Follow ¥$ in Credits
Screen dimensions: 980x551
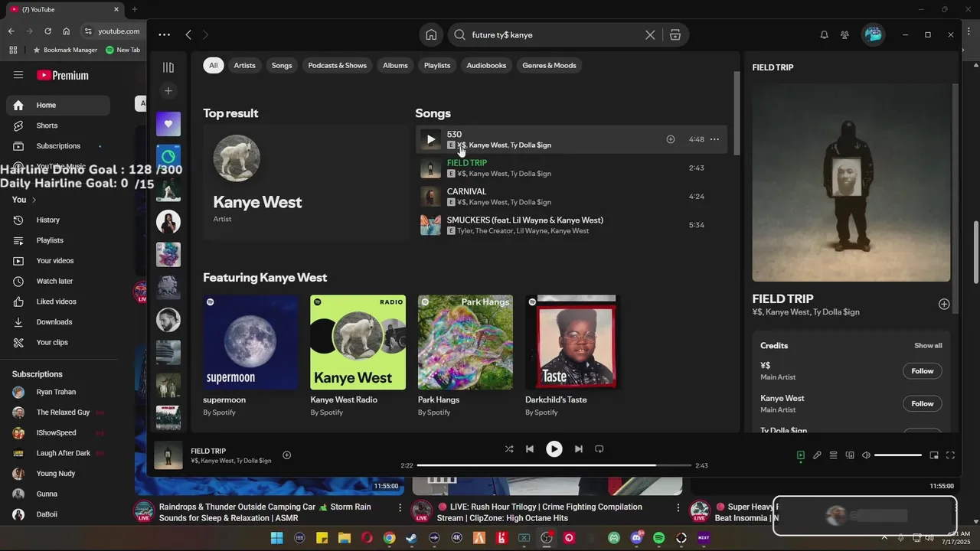pyautogui.click(x=922, y=371)
